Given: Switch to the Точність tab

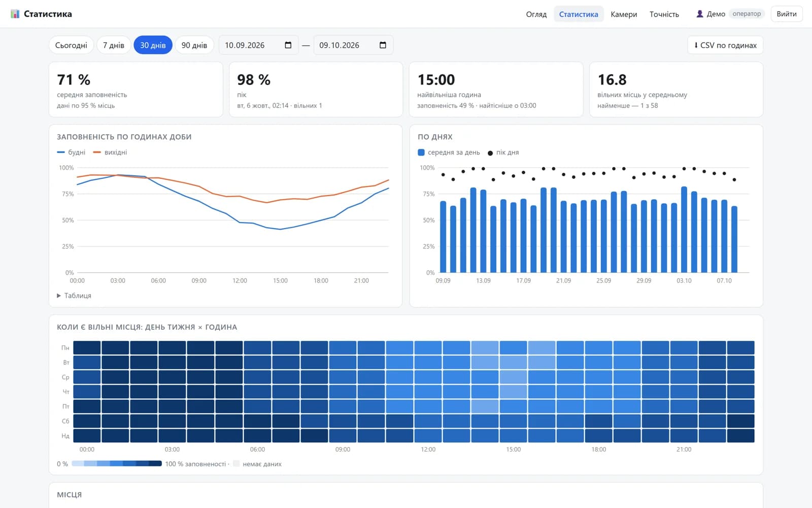Looking at the screenshot, I should (664, 14).
